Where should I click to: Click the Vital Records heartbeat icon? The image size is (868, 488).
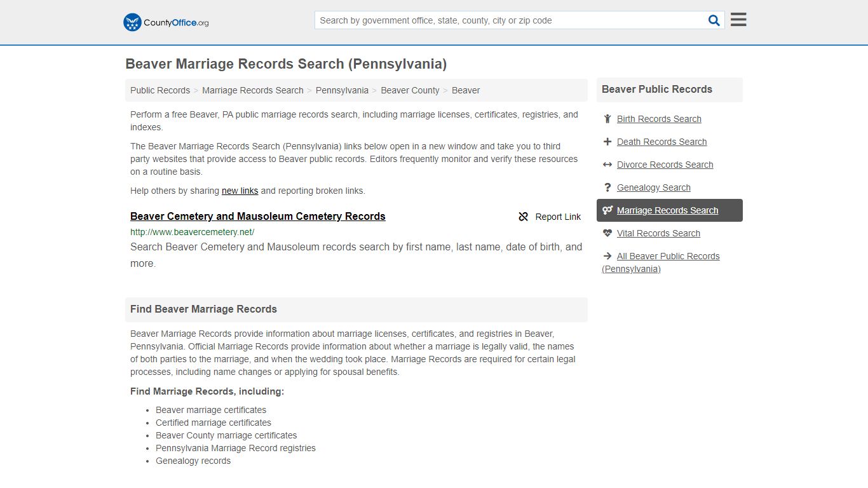coord(607,233)
